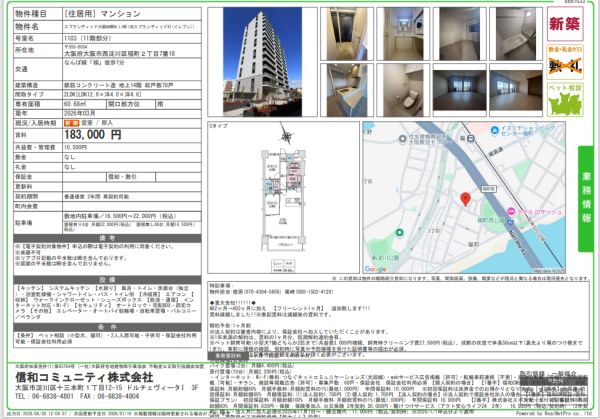Click the rent price 183,000 円
This screenshot has width=600, height=419.
(x=93, y=135)
